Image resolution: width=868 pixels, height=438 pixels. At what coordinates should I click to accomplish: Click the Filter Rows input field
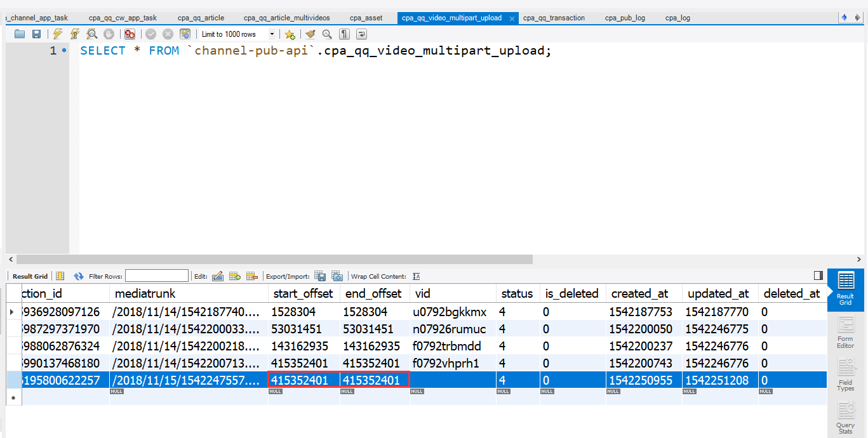click(x=156, y=276)
